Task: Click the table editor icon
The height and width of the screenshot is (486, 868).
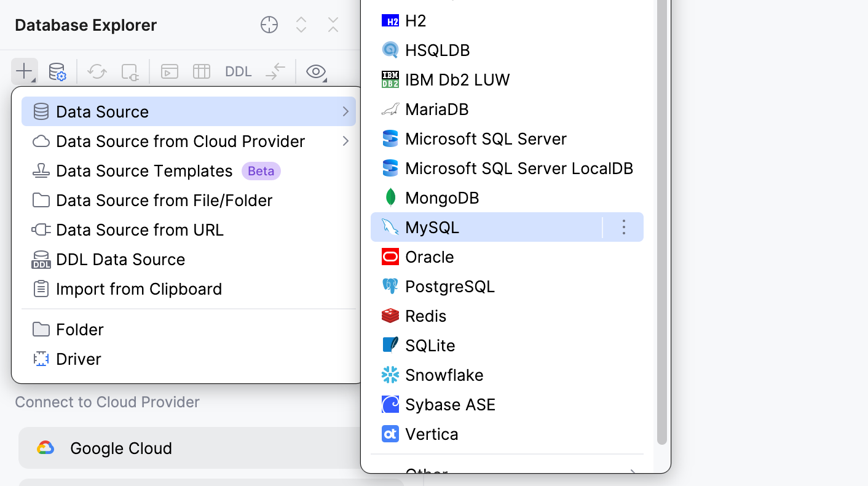Action: [x=202, y=72]
